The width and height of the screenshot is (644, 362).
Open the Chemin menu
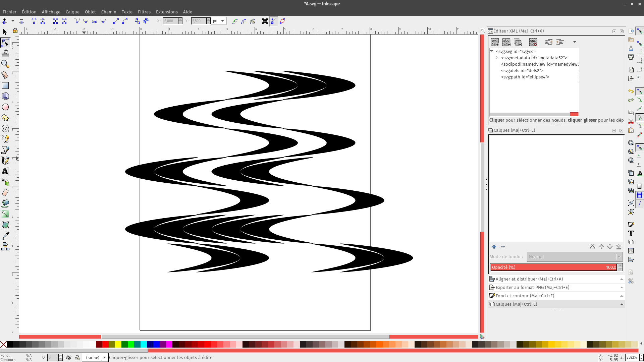(108, 12)
